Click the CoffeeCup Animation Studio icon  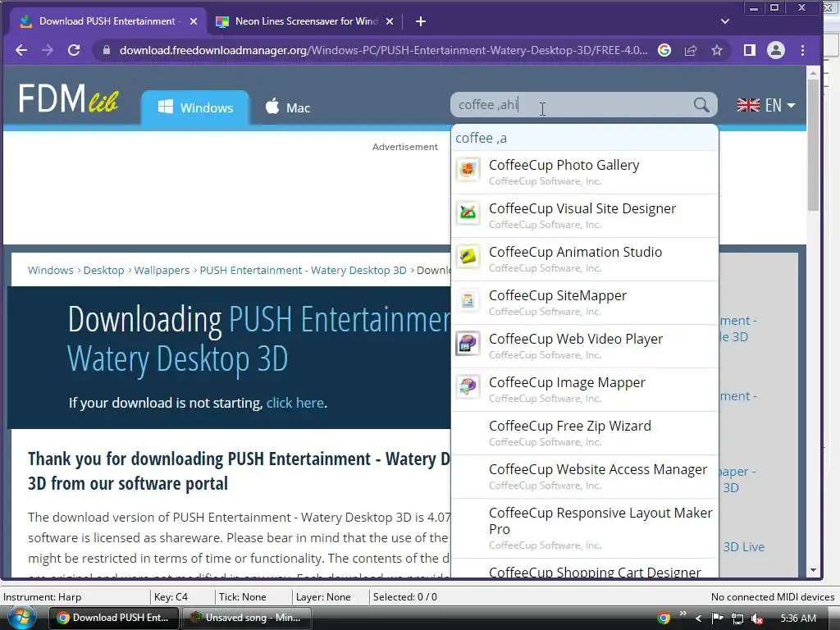(468, 257)
